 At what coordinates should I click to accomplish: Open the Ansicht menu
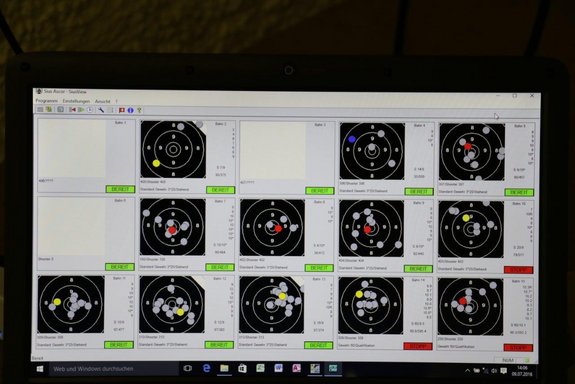click(103, 101)
